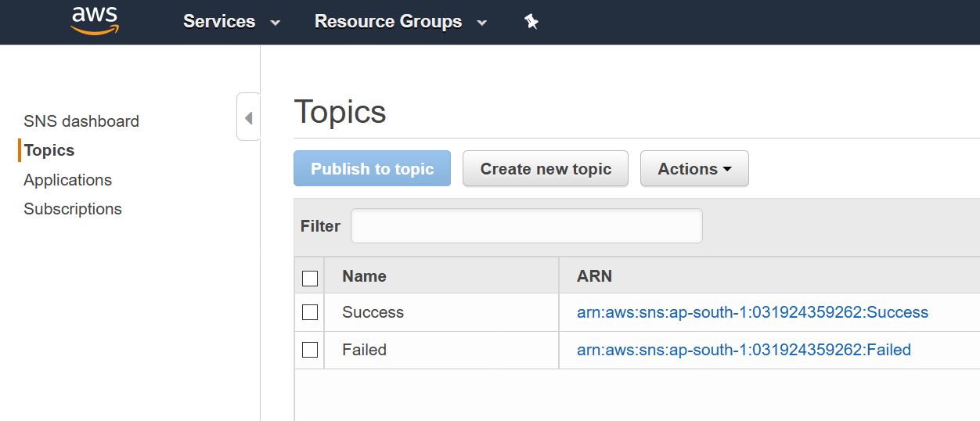Screen dimensions: 980x421
Task: Sort by the Name column header
Action: point(364,276)
